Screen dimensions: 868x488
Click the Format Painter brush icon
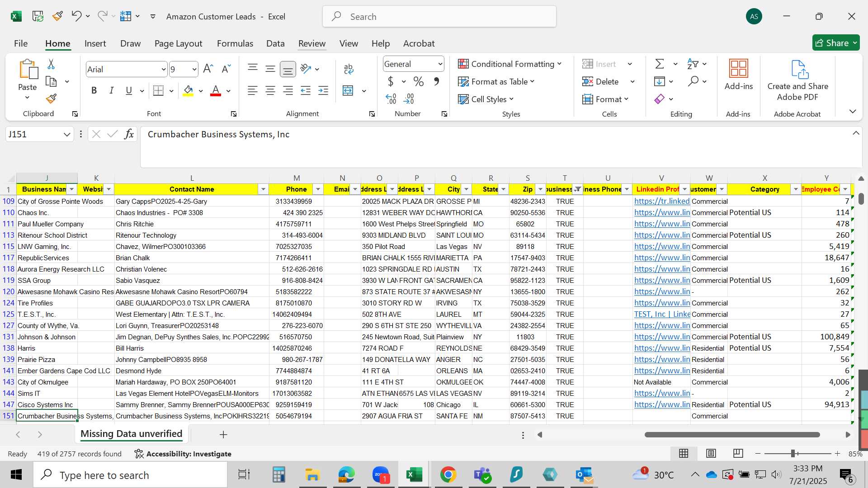[x=51, y=99]
